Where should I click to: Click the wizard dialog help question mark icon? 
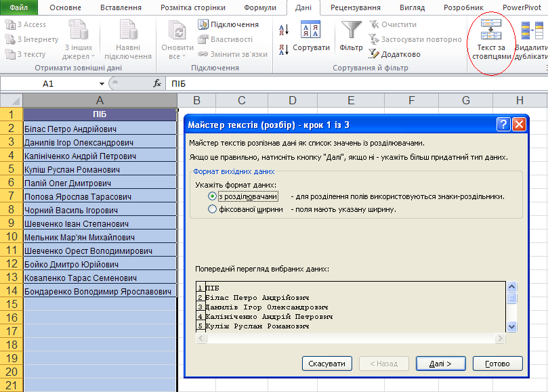503,125
